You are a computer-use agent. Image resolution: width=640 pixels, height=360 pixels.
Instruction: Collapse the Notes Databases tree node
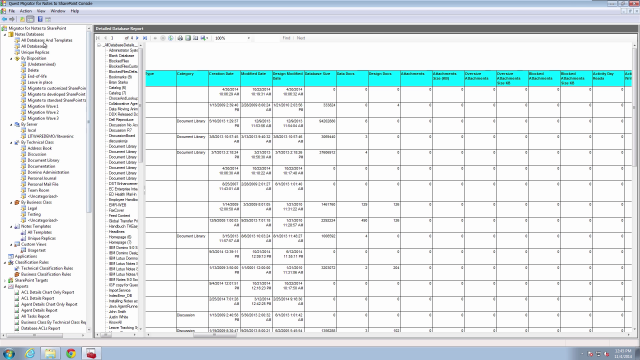(5, 35)
